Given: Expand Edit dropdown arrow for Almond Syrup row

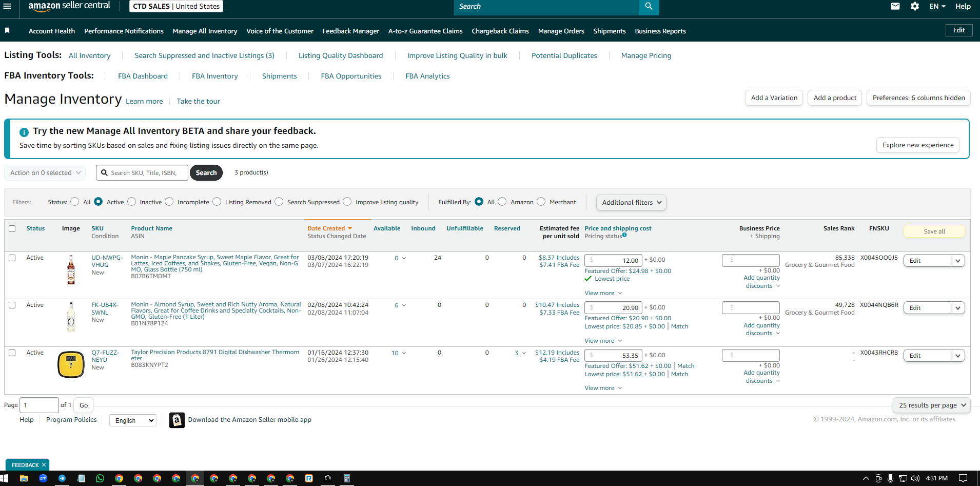Looking at the screenshot, I should (958, 308).
